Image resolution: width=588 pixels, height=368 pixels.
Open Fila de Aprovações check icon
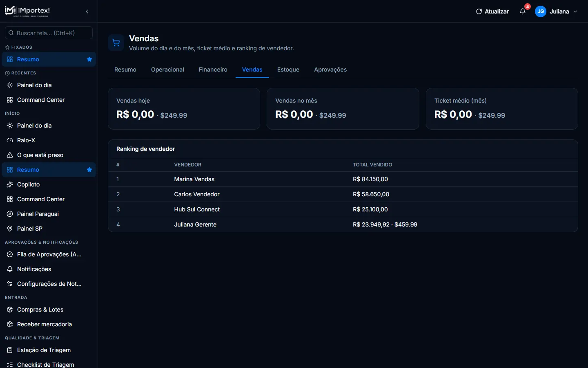click(10, 254)
